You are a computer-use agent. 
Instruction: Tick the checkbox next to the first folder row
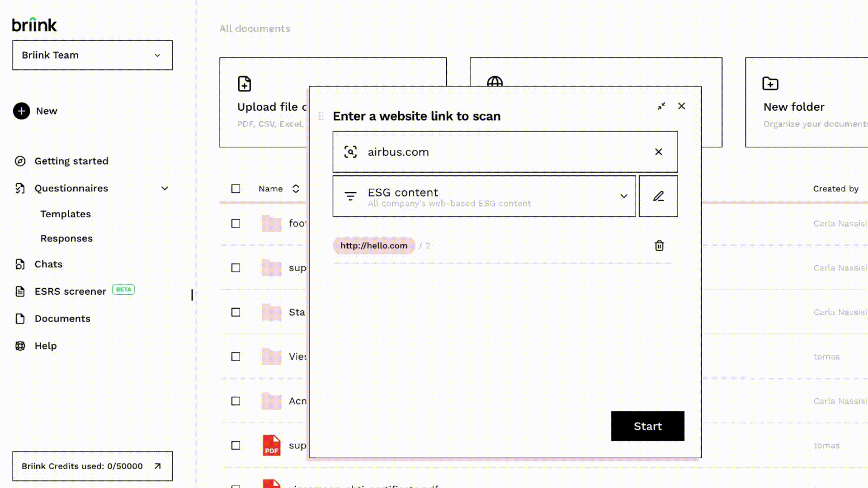[236, 223]
